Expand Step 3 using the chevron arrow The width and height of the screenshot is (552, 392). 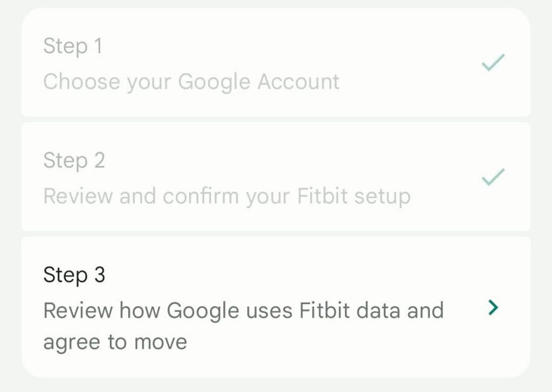point(493,308)
